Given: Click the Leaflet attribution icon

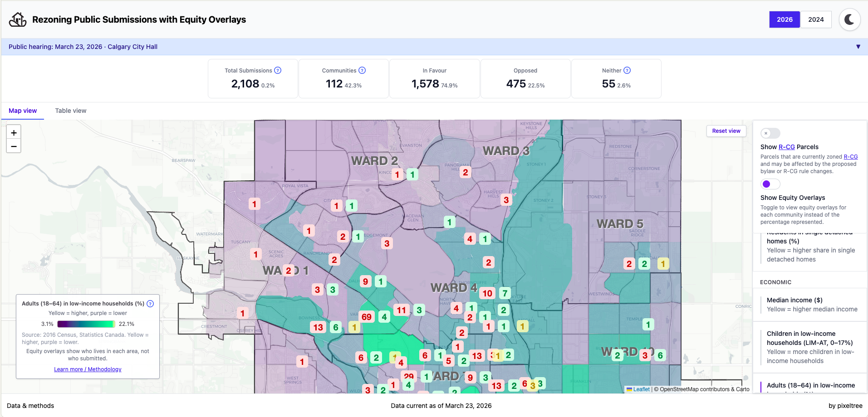Looking at the screenshot, I should tap(630, 389).
